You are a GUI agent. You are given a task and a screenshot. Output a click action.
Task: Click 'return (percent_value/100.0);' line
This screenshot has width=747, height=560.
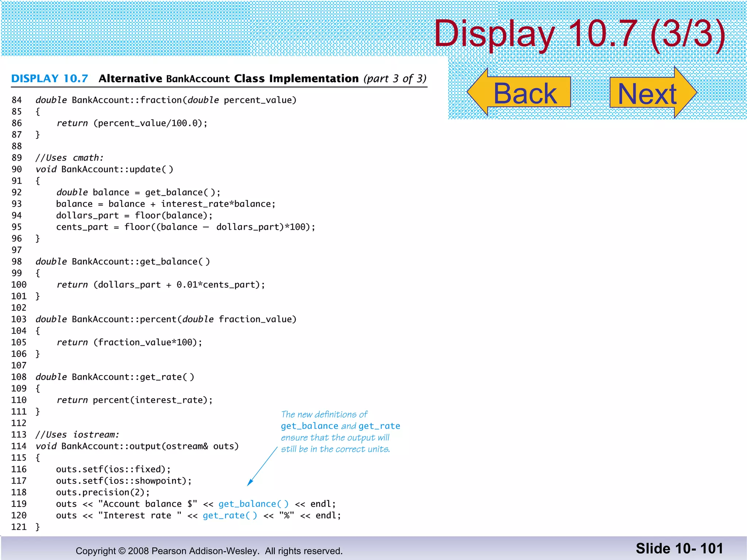(132, 123)
